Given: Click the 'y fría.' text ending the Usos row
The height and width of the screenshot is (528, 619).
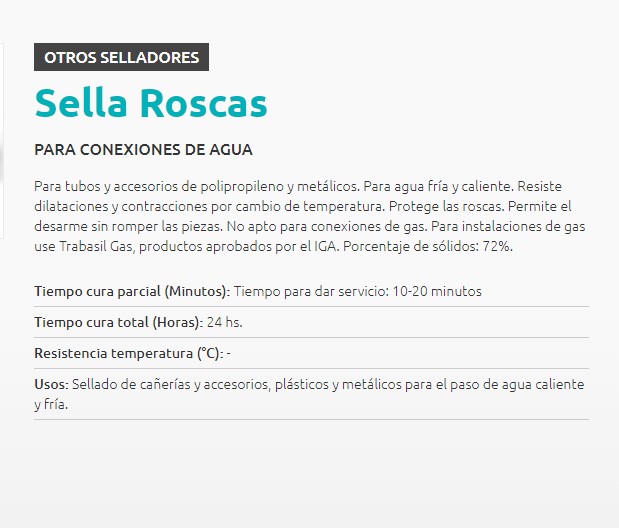Looking at the screenshot, I should pyautogui.click(x=51, y=404).
